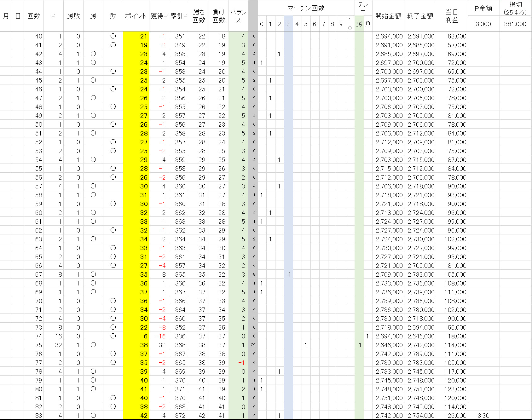
Task: Select the 終了金額 2,733,000 in row 67
Action: [x=420, y=274]
